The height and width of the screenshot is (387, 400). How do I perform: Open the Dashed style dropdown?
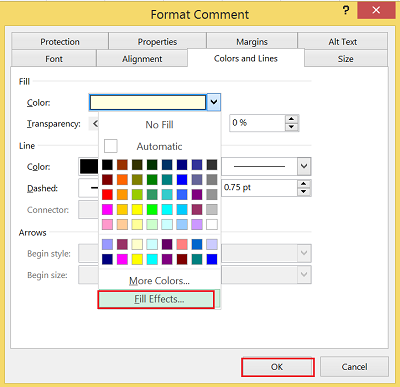click(89, 188)
